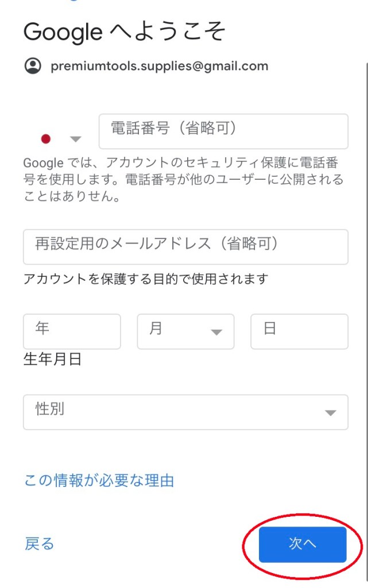The image size is (368, 588).
Task: Click the arrow in the 月 selector
Action: [x=216, y=332]
